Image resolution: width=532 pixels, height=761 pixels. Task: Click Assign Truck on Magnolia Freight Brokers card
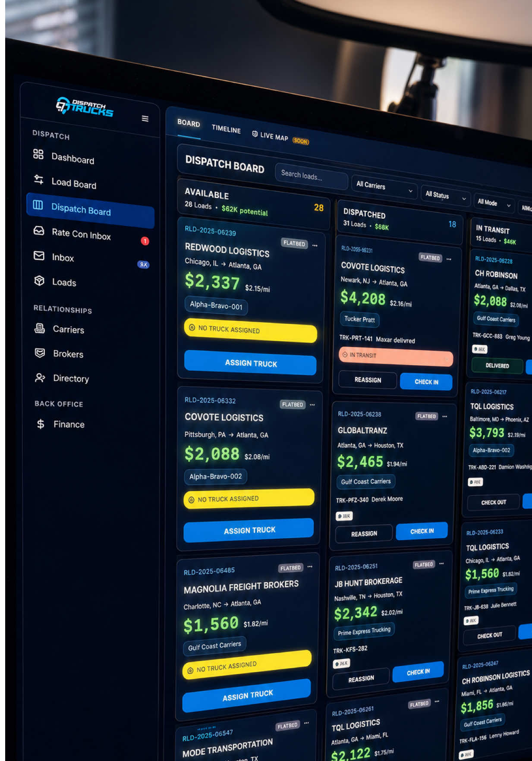pos(247,695)
